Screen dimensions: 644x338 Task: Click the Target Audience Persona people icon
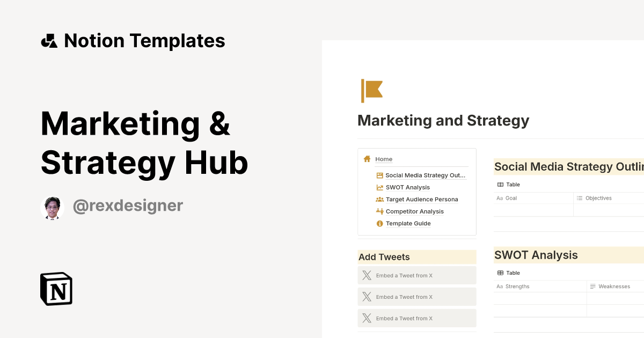[x=379, y=199]
